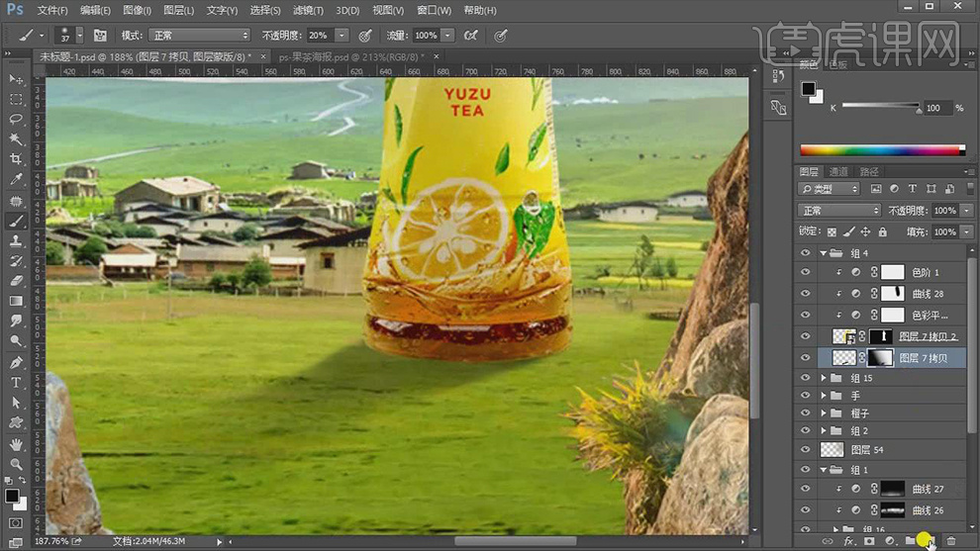
Task: Open the 文件(F) menu
Action: (52, 11)
